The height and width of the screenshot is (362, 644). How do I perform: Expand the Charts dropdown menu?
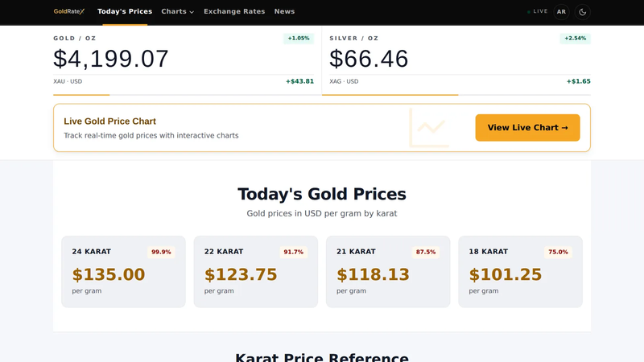177,11
